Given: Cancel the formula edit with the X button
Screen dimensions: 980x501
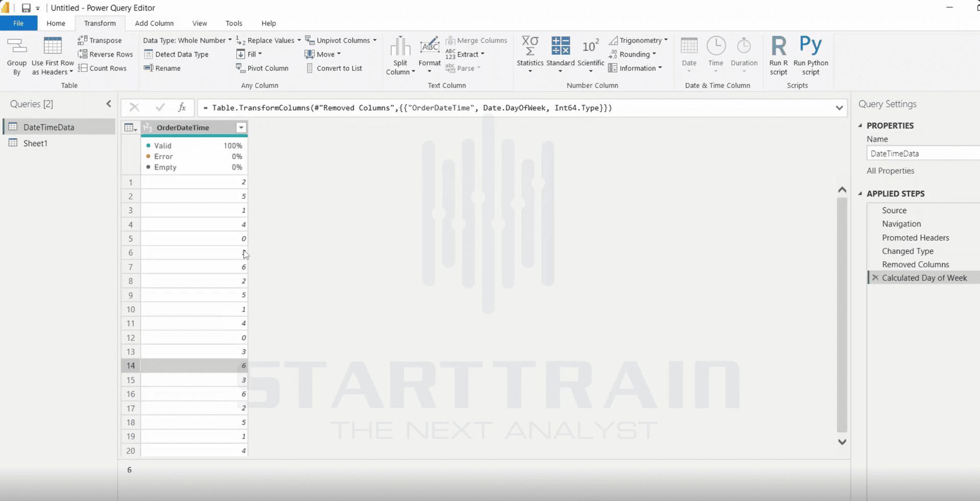Looking at the screenshot, I should pyautogui.click(x=134, y=107).
